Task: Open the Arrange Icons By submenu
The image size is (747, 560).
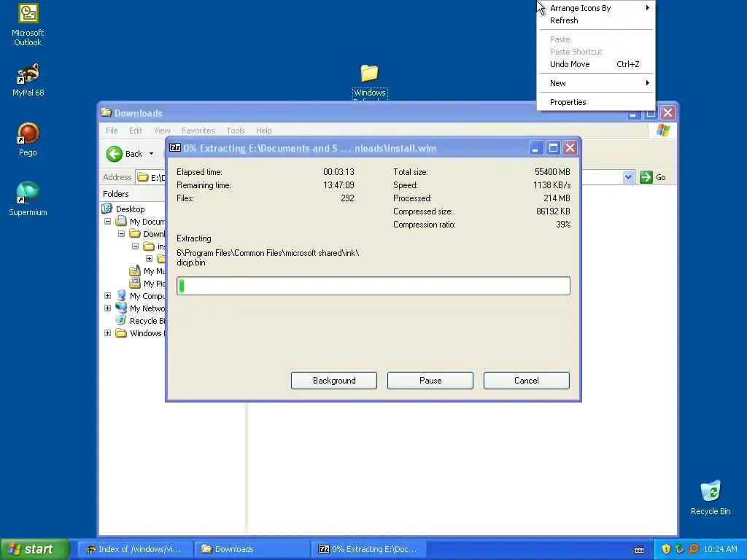Action: (596, 8)
